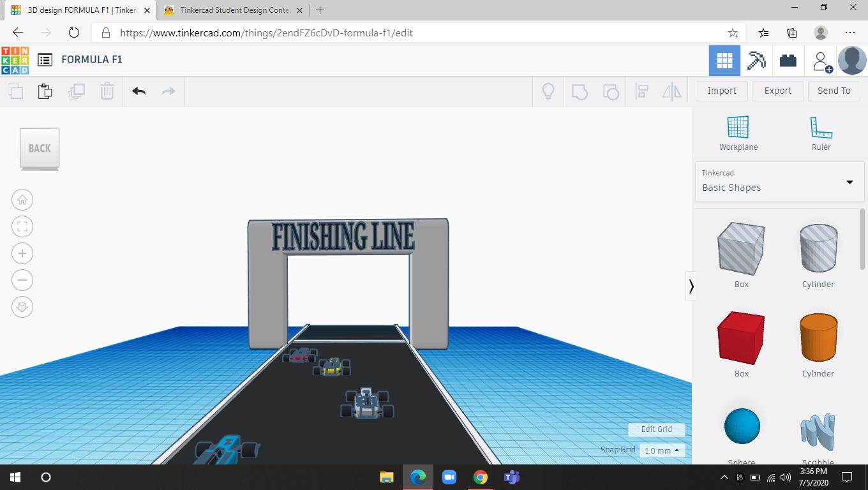The height and width of the screenshot is (490, 868).
Task: Undo the last action
Action: 139,91
